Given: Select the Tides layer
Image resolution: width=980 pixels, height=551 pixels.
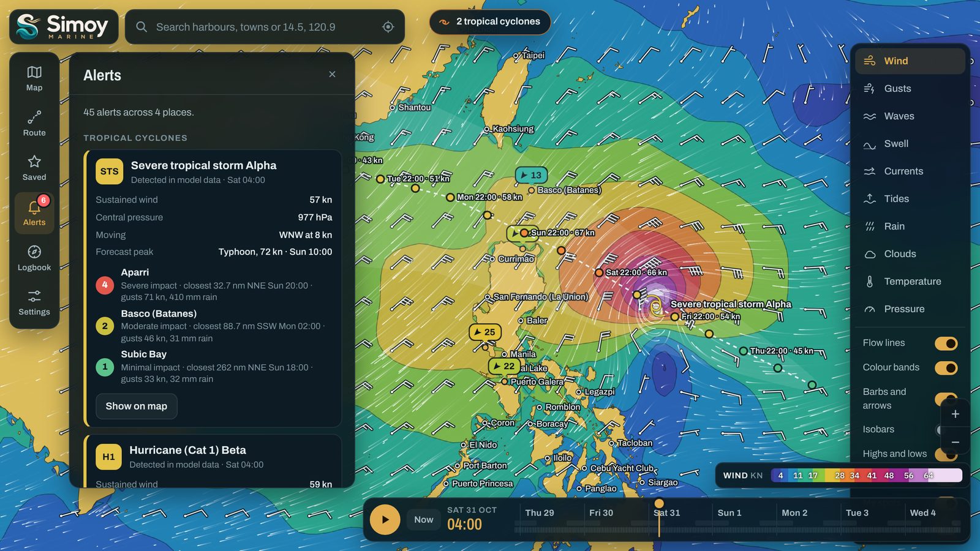Looking at the screenshot, I should 910,198.
